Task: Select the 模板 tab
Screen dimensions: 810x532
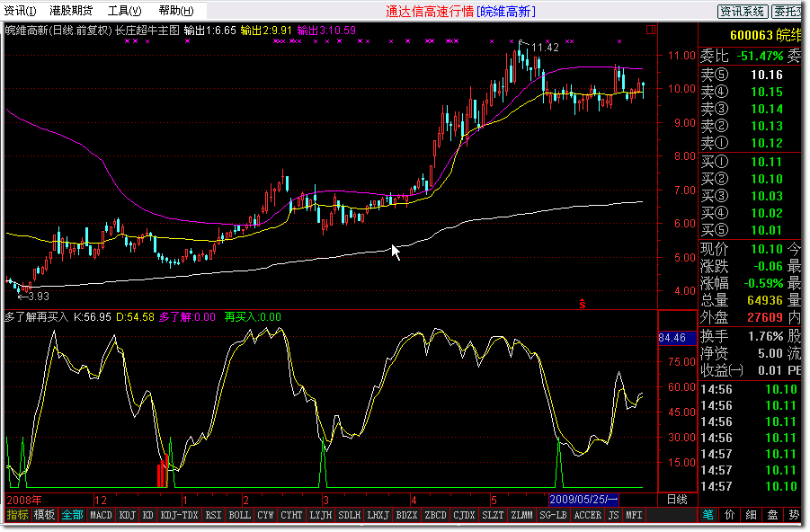Action: 44,515
